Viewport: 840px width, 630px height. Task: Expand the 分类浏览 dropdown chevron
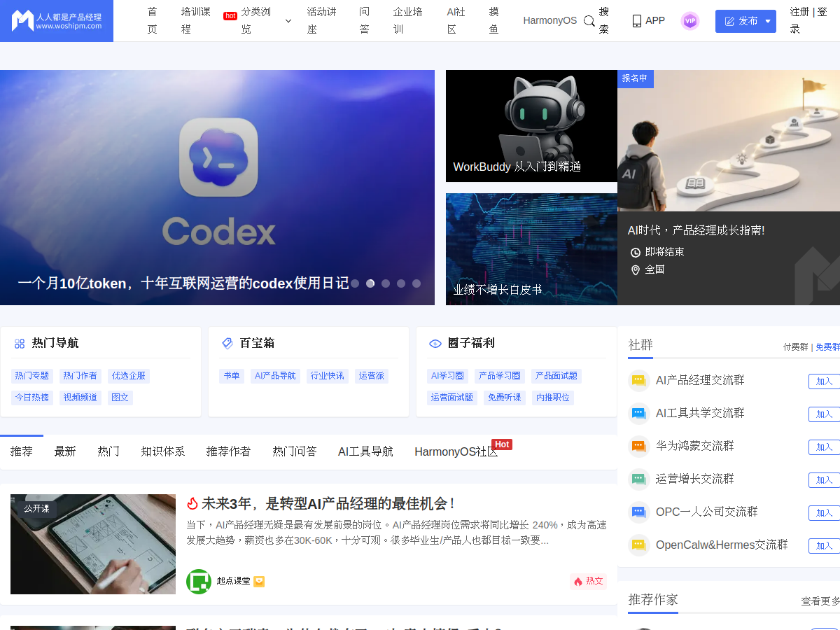(288, 21)
